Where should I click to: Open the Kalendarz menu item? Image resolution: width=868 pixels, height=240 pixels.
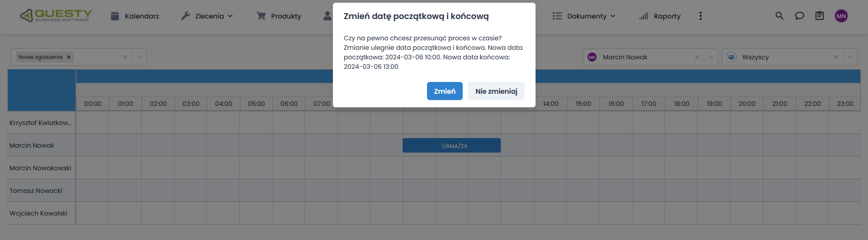coord(135,16)
